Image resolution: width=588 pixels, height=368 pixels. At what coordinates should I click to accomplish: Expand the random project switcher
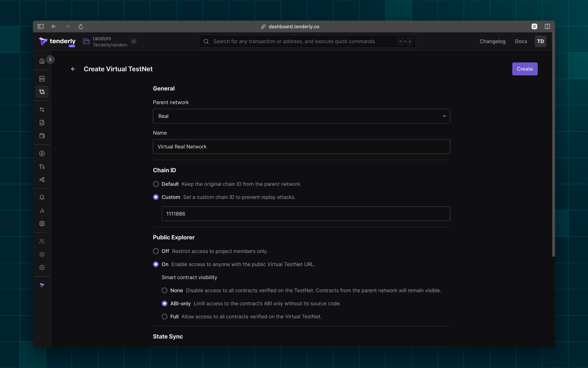point(134,41)
